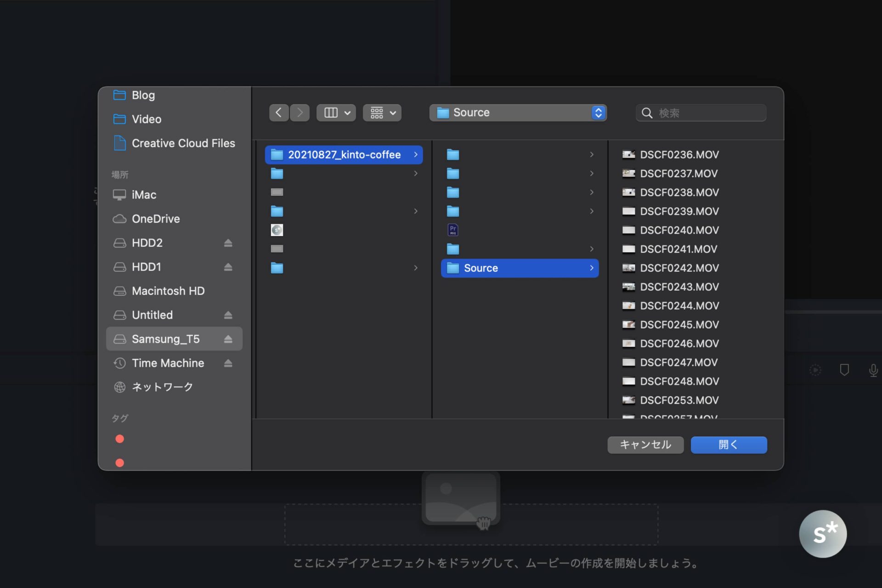This screenshot has height=588, width=882.
Task: Open the Source path breadcrumb dropdown
Action: coord(597,113)
